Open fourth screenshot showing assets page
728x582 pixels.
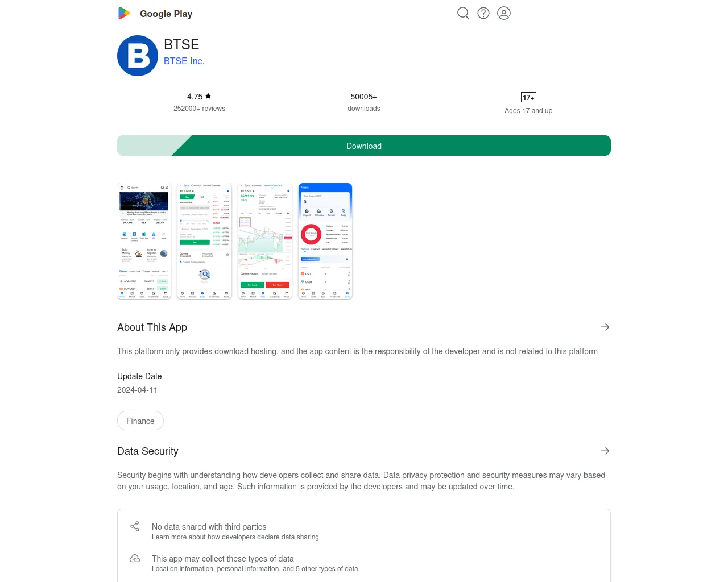[x=325, y=241]
